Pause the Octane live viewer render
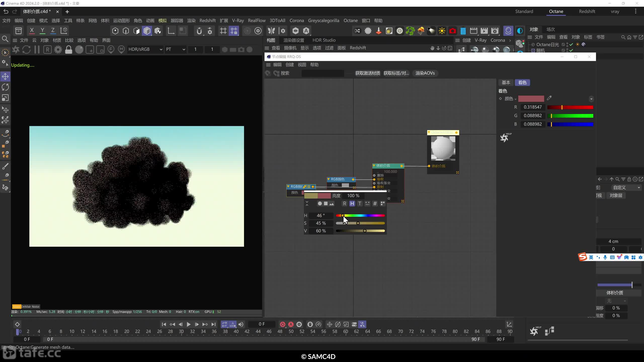 (37, 50)
